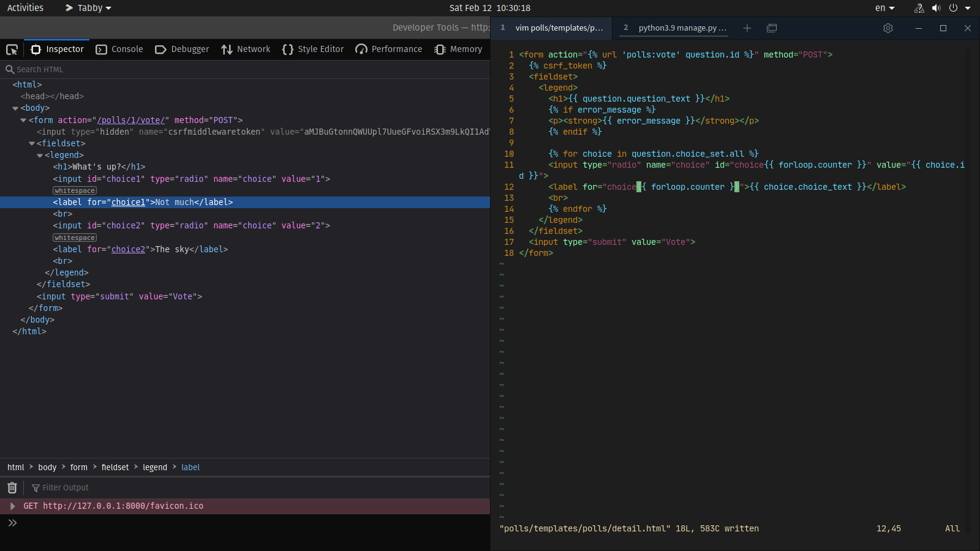
Task: Minimize the Tabby window
Action: (x=919, y=28)
